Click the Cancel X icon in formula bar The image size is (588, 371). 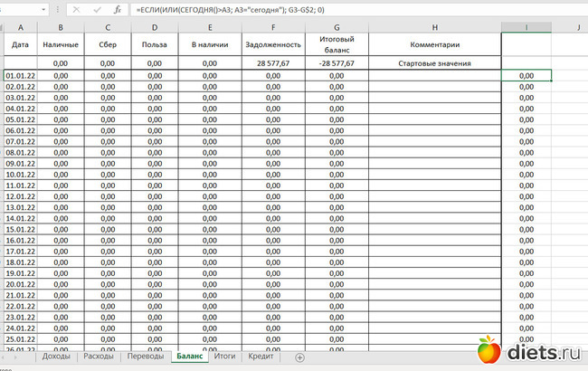(76, 9)
